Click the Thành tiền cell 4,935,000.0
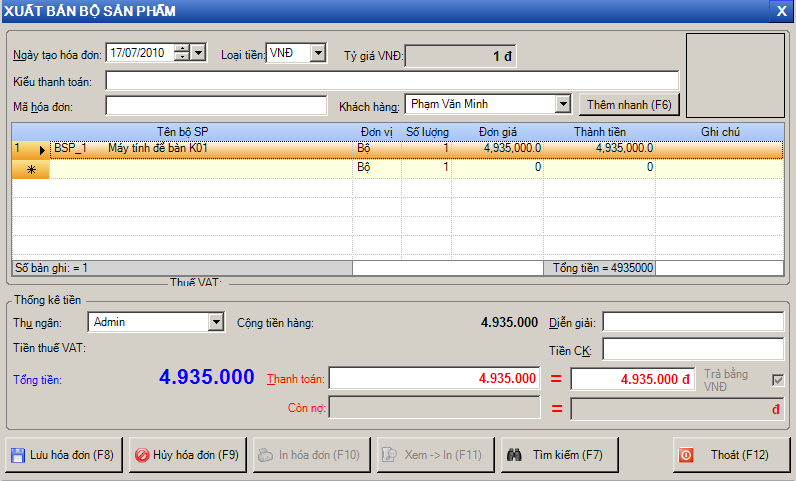The height and width of the screenshot is (481, 796). [600, 148]
